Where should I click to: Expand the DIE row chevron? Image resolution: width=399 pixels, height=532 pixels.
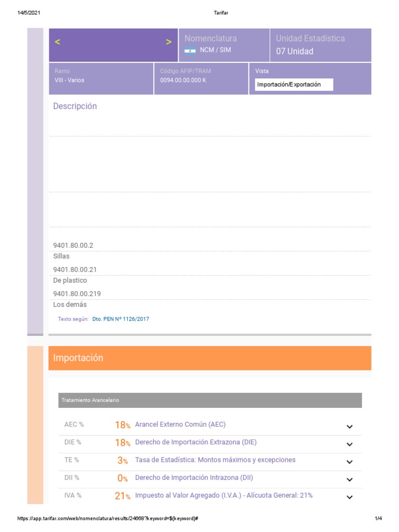350,444
